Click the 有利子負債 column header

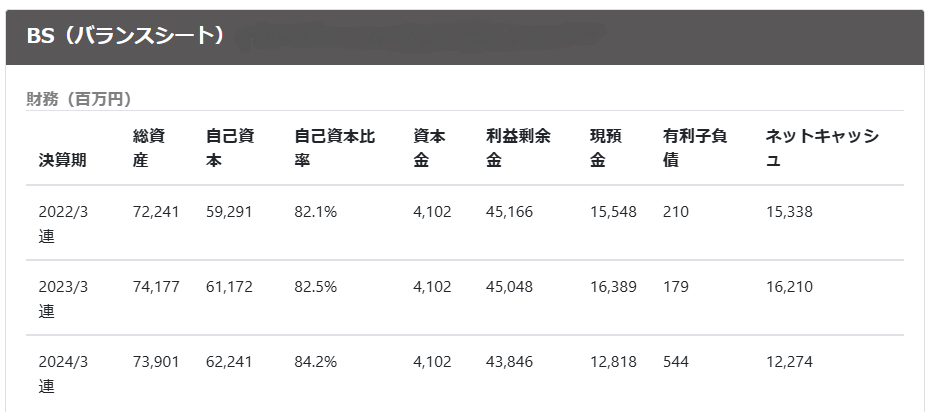click(695, 148)
